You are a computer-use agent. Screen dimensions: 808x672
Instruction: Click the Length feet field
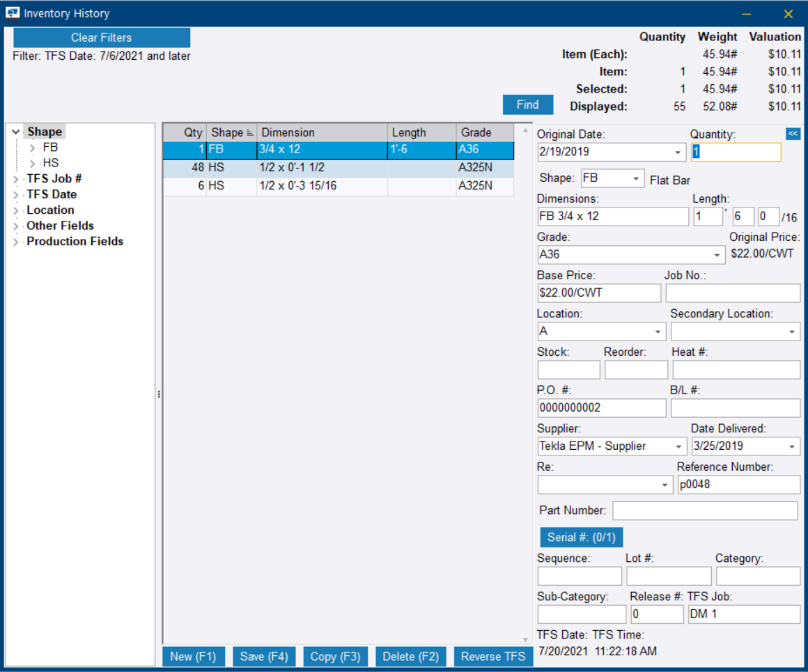tap(708, 217)
